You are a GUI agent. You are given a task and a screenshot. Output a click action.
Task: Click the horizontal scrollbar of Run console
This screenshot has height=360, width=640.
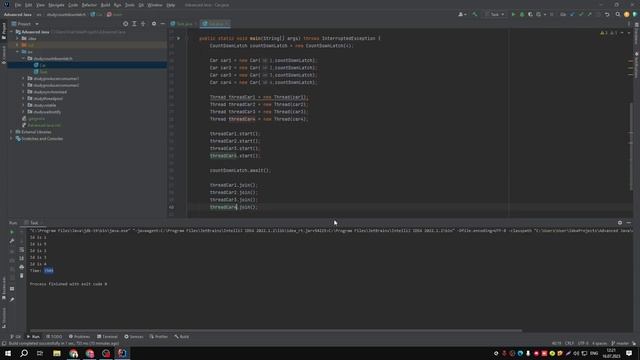click(276, 330)
